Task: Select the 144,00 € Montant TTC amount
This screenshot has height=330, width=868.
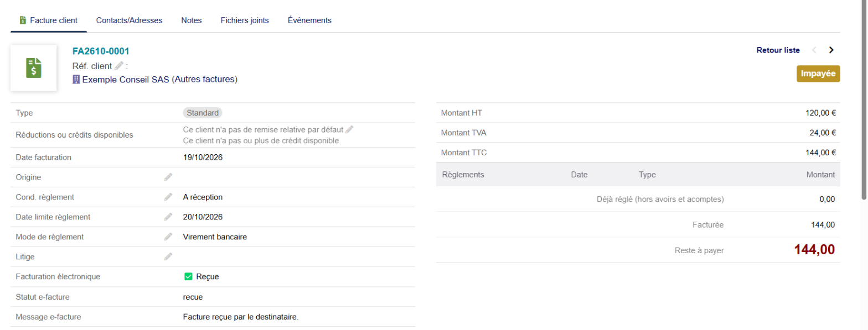Action: (820, 153)
